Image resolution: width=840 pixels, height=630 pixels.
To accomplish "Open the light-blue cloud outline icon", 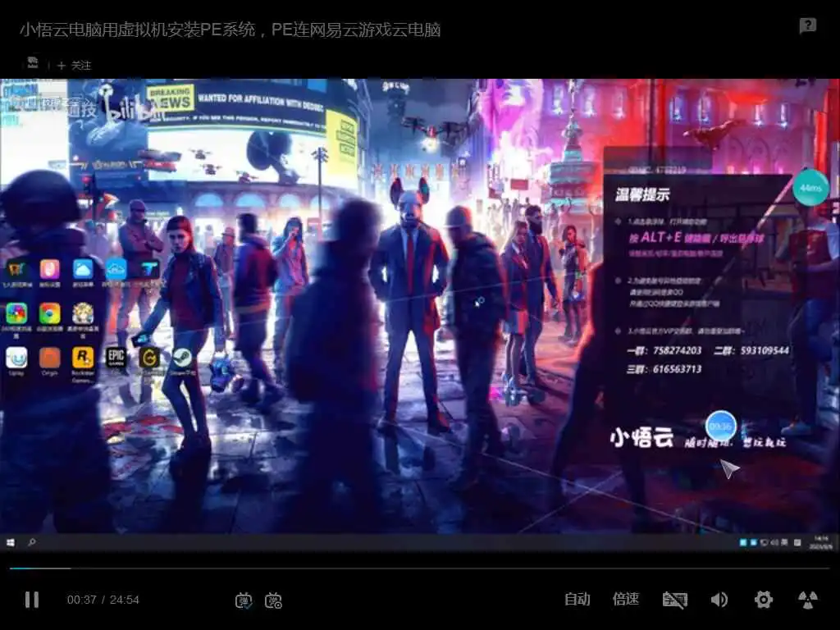I will coord(116,269).
